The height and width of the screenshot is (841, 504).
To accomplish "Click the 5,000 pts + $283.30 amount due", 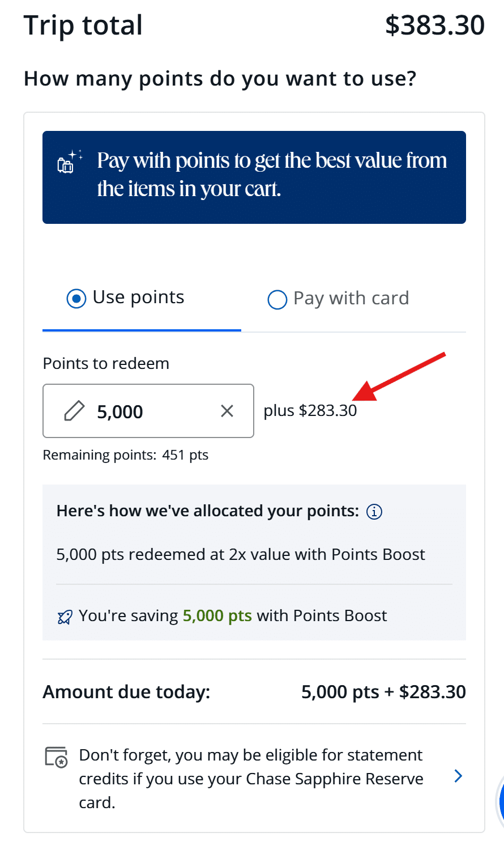I will pyautogui.click(x=383, y=692).
